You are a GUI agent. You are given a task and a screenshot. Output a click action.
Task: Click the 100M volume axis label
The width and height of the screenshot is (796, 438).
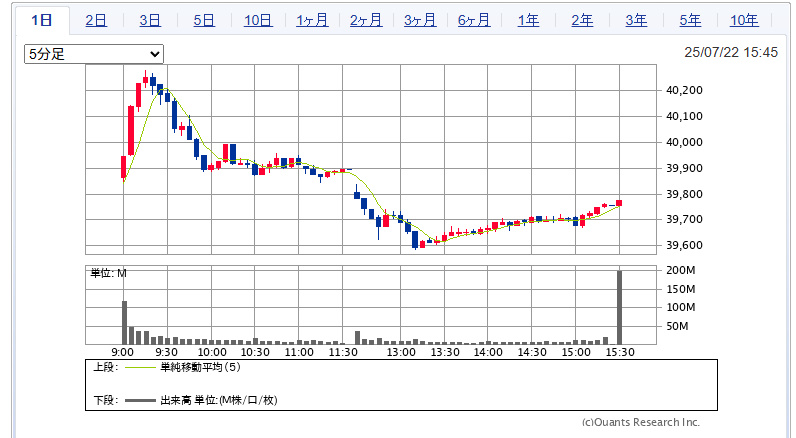(x=681, y=307)
